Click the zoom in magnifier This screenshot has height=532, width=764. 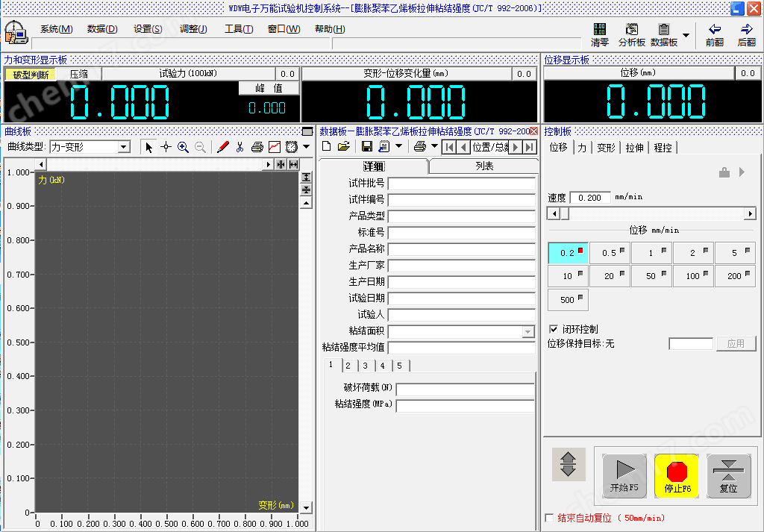tap(184, 147)
